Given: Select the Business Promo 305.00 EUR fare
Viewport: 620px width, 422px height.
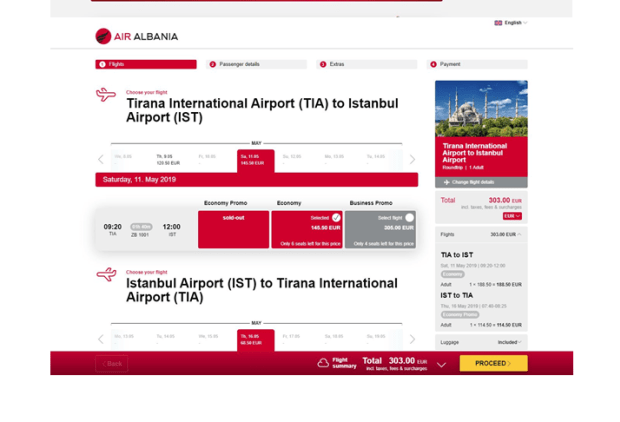Looking at the screenshot, I should 380,229.
